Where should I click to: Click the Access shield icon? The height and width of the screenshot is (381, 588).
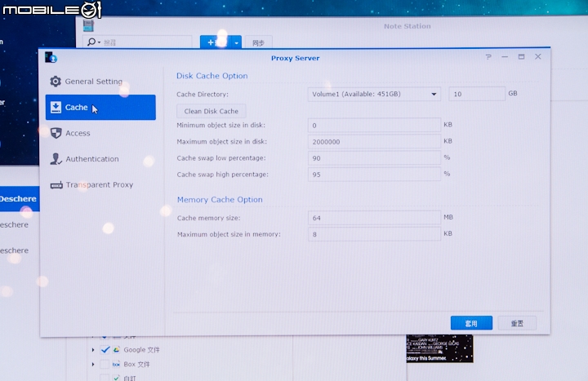pyautogui.click(x=56, y=133)
